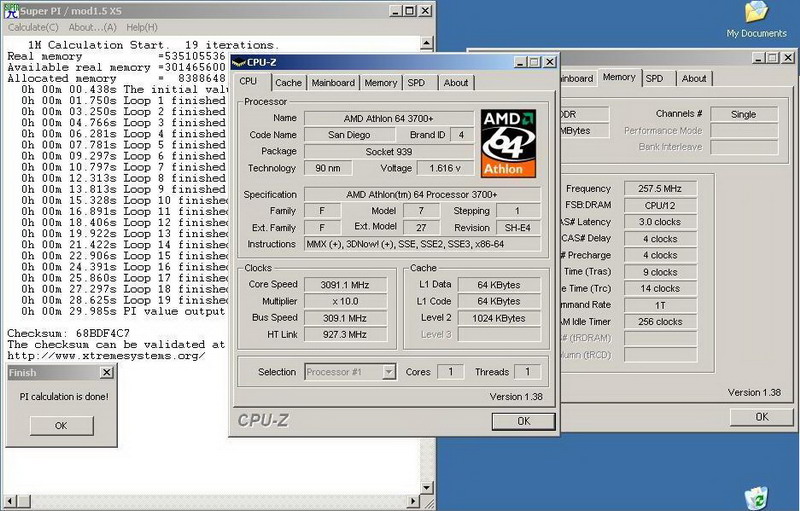Image resolution: width=800 pixels, height=511 pixels.
Task: Click the memory Frequency value '257.5 MHz'
Action: tap(660, 188)
